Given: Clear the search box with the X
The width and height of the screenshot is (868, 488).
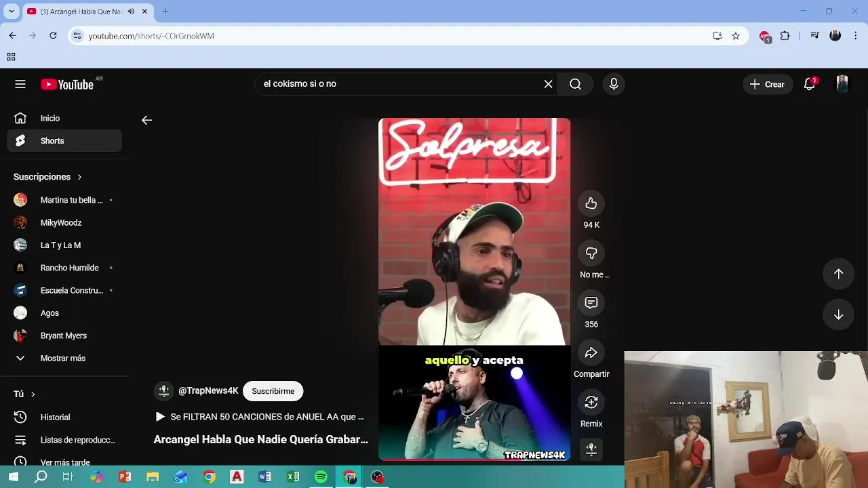Looking at the screenshot, I should (x=548, y=84).
